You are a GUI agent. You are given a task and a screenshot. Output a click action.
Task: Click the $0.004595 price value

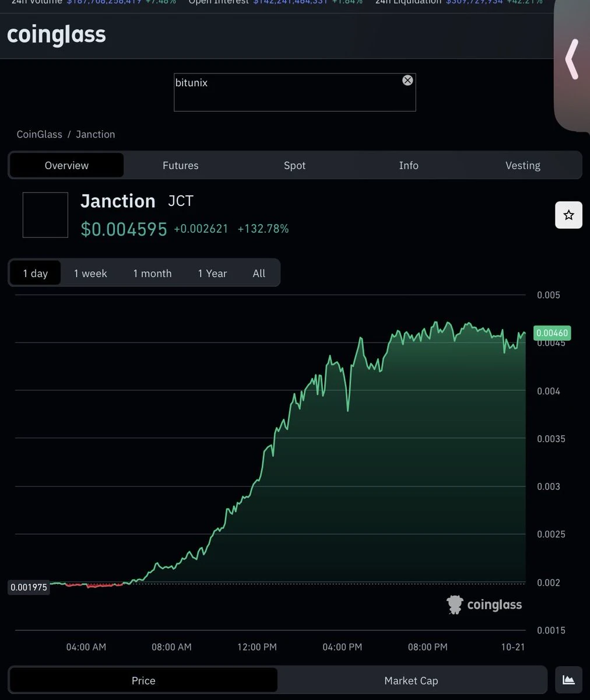tap(124, 229)
